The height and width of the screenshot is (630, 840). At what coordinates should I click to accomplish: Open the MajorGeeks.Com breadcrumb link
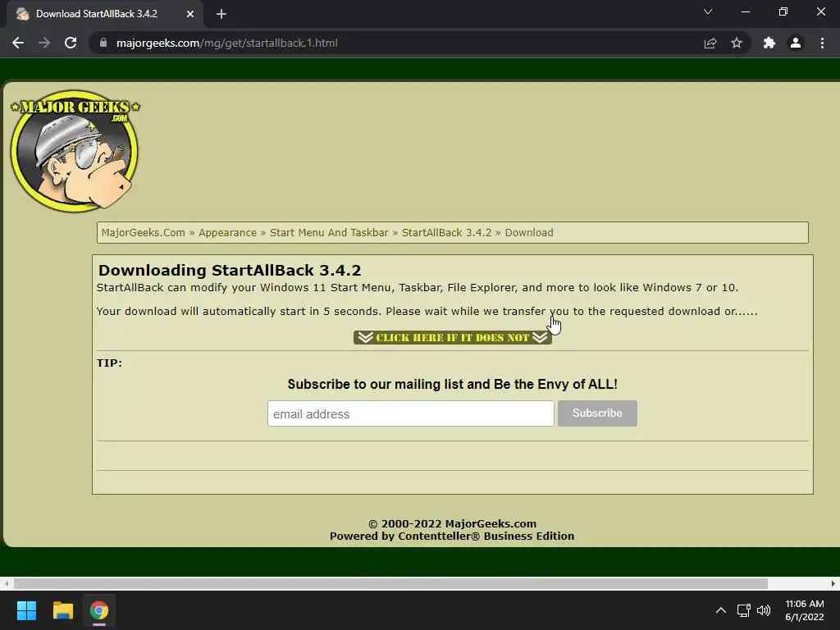pyautogui.click(x=143, y=232)
